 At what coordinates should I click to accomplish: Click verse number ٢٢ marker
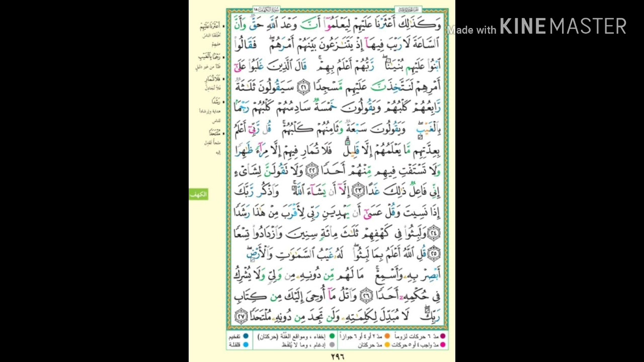[312, 171]
